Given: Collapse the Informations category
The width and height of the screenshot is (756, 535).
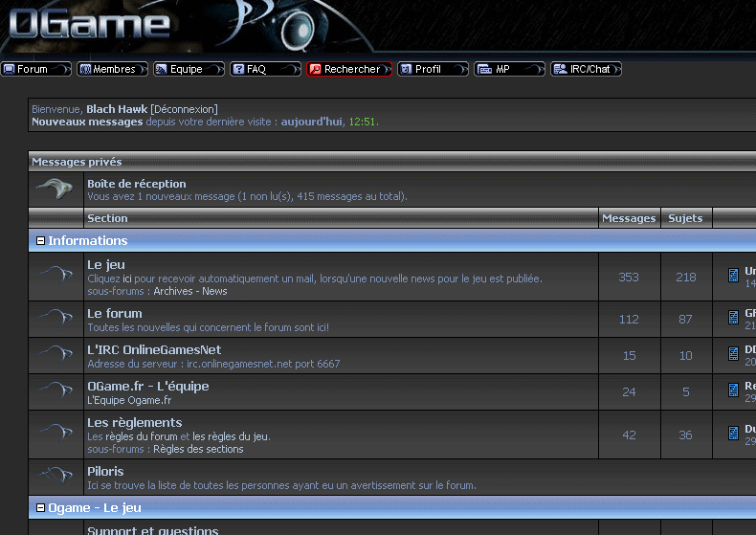Looking at the screenshot, I should [x=40, y=240].
